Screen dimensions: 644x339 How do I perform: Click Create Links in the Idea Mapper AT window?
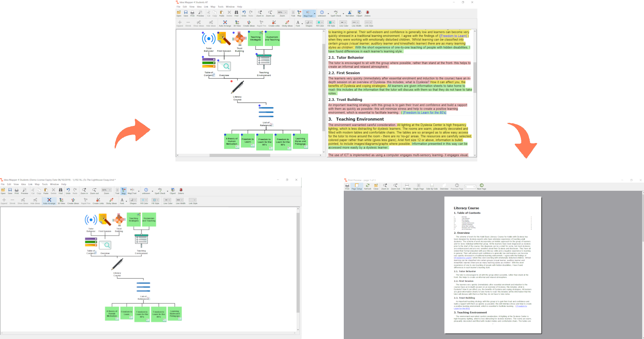(x=274, y=23)
